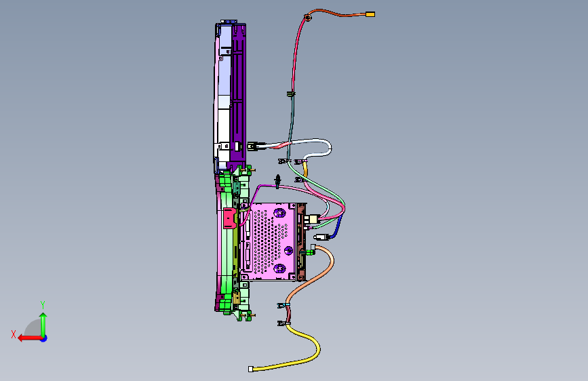Select the red clip on the green bracket

[x=229, y=218]
